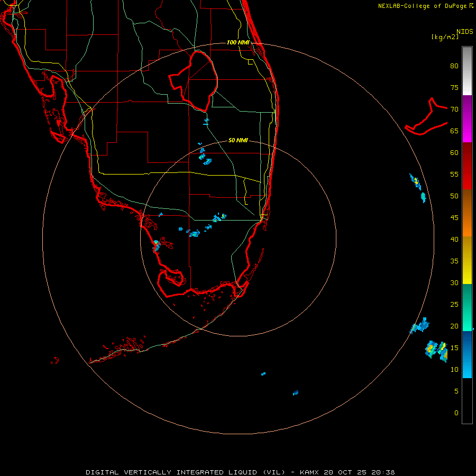Viewport: 476px width, 476px height.
Task: Click the 5 value on color scale
Action: coord(456,391)
